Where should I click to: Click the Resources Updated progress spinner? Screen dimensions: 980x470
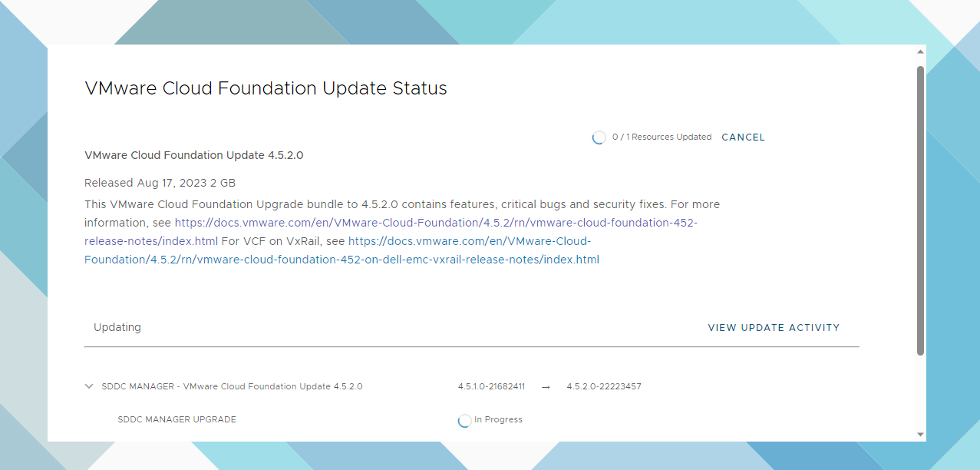click(x=599, y=138)
